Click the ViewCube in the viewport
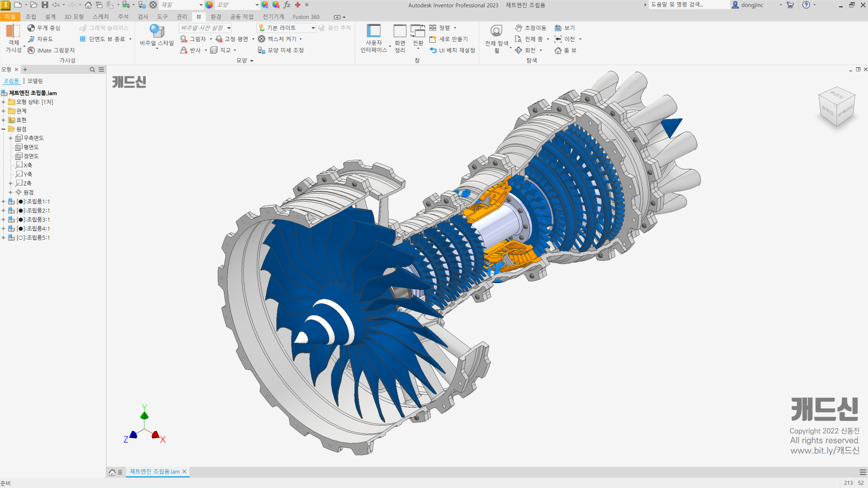 coord(837,106)
